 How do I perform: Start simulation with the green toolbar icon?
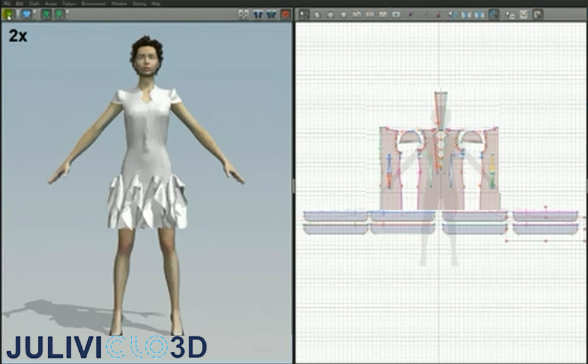pyautogui.click(x=8, y=15)
